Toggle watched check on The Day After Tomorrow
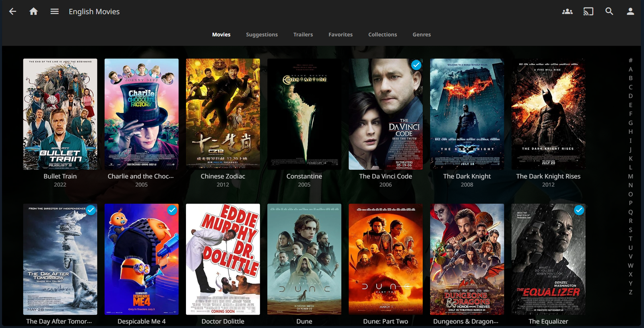The height and width of the screenshot is (328, 644). click(91, 210)
